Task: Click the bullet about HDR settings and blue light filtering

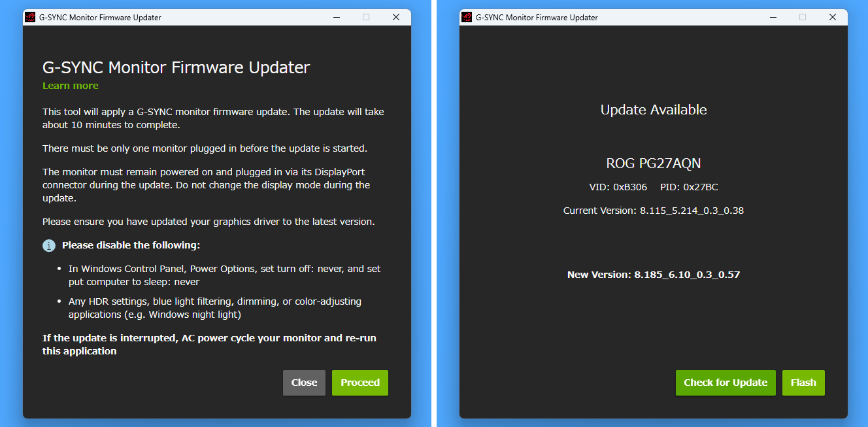Action: coord(215,308)
